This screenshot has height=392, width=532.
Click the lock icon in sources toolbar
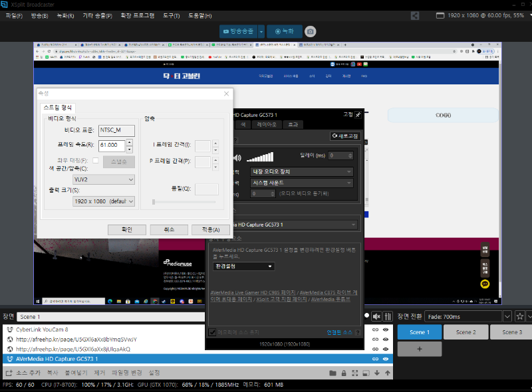[344, 373]
